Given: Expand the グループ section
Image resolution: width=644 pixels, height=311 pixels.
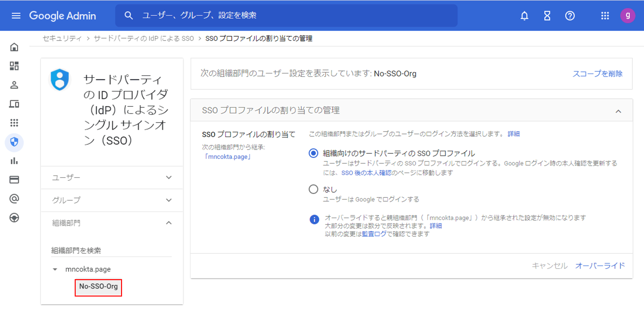Looking at the screenshot, I should (x=112, y=200).
